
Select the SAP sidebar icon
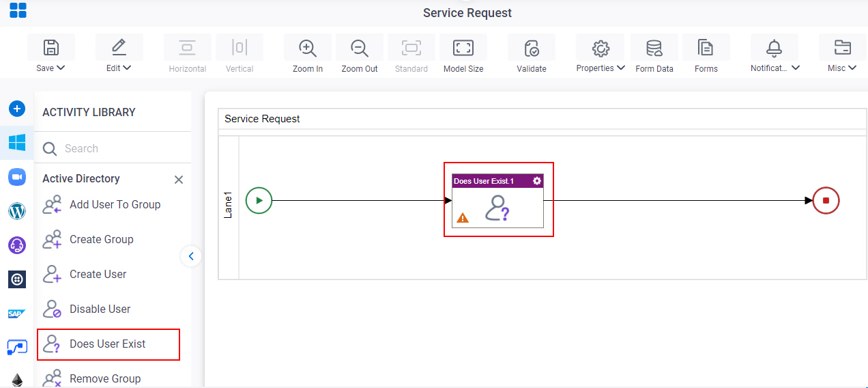pyautogui.click(x=17, y=314)
